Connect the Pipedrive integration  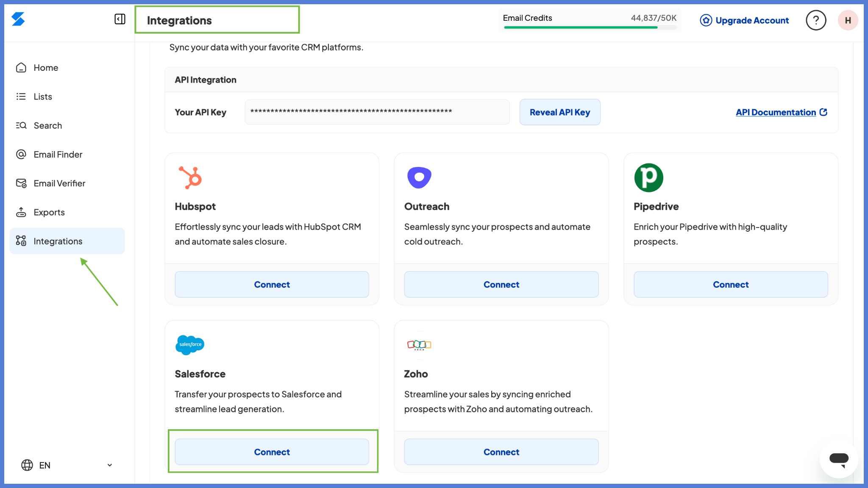(x=731, y=285)
